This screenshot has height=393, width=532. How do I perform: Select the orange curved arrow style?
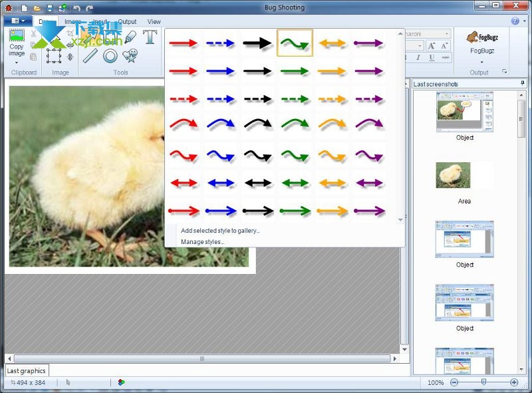332,124
